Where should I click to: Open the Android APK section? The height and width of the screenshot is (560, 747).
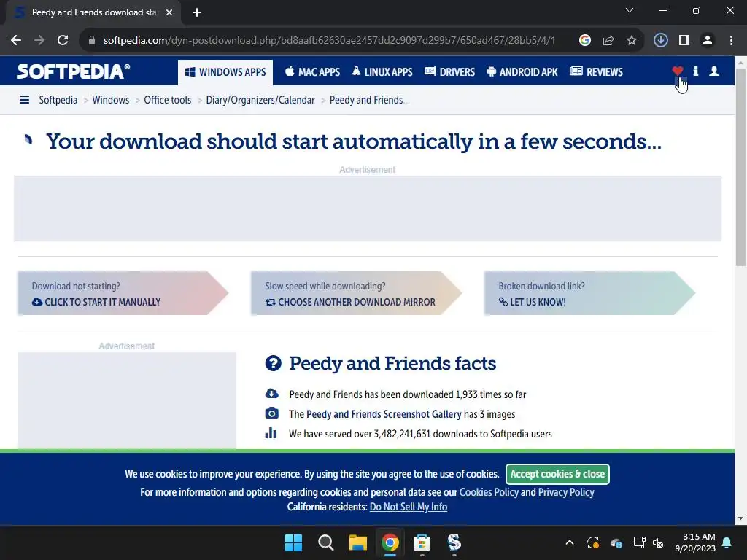tap(522, 72)
